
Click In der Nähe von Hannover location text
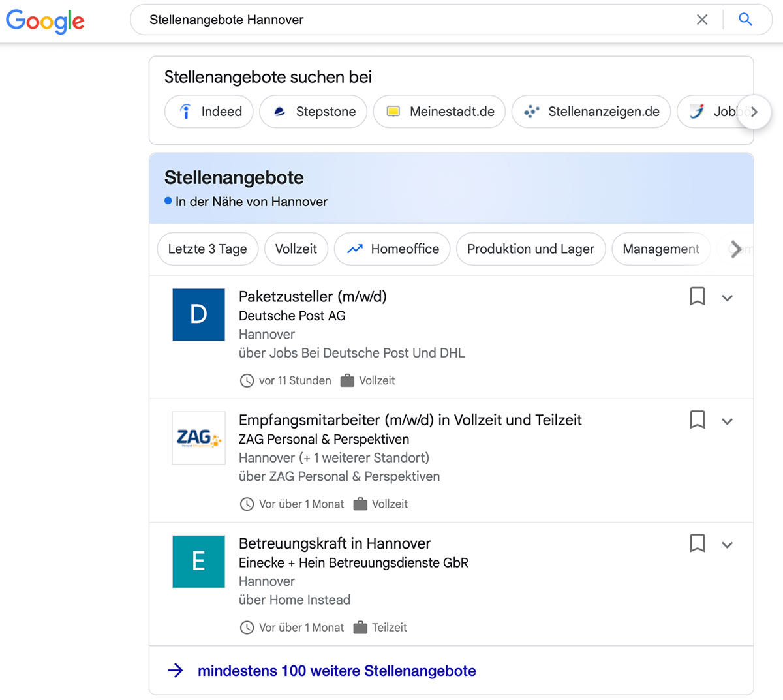[x=251, y=202]
